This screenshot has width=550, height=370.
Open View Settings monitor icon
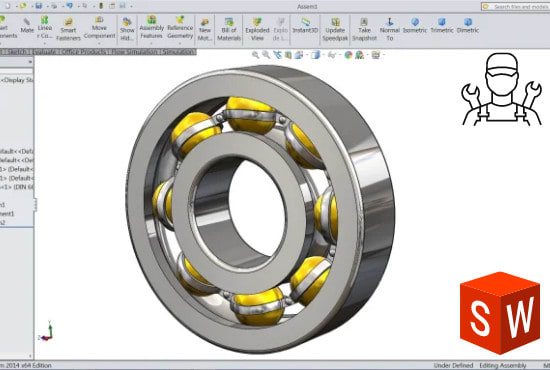click(x=376, y=55)
